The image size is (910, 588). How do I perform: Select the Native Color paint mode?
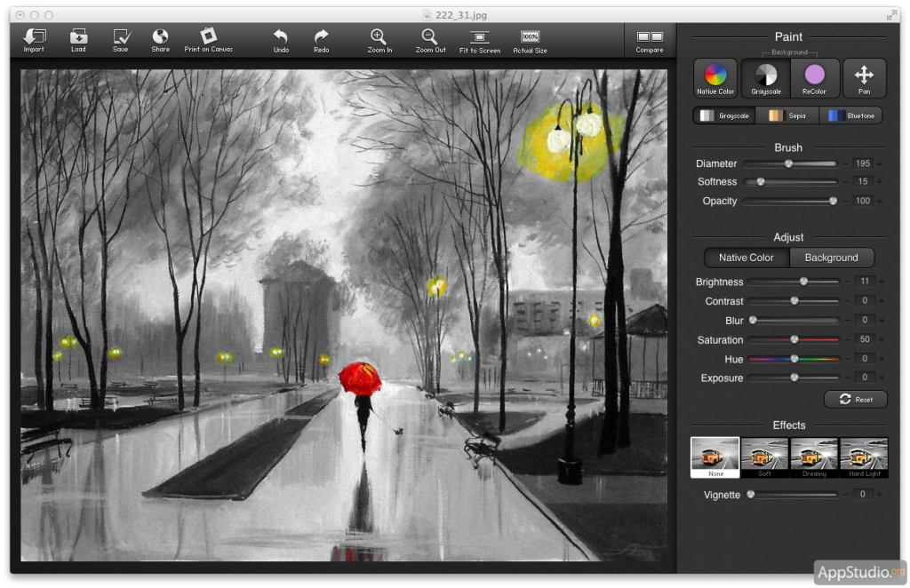coord(715,77)
